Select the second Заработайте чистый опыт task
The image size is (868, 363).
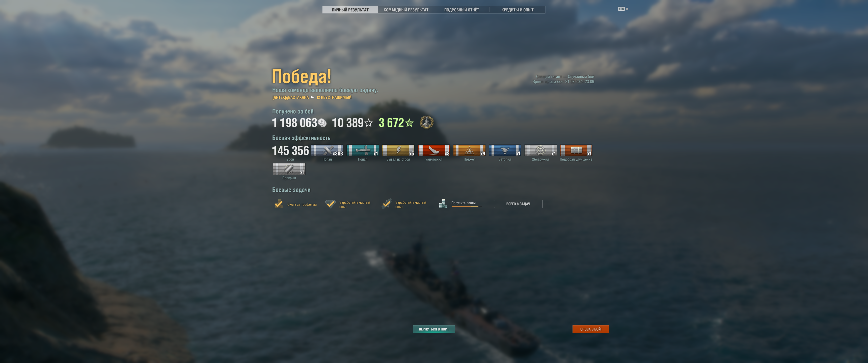pyautogui.click(x=404, y=204)
